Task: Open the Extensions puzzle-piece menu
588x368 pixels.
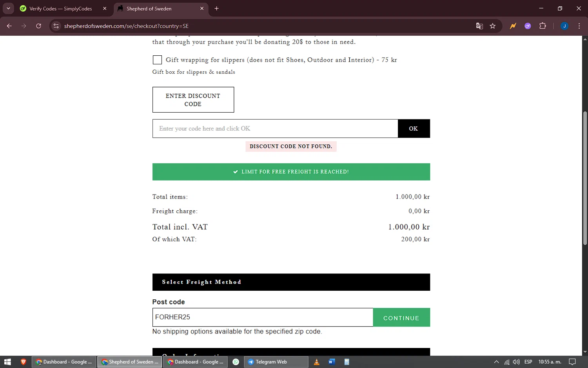Action: pyautogui.click(x=543, y=26)
